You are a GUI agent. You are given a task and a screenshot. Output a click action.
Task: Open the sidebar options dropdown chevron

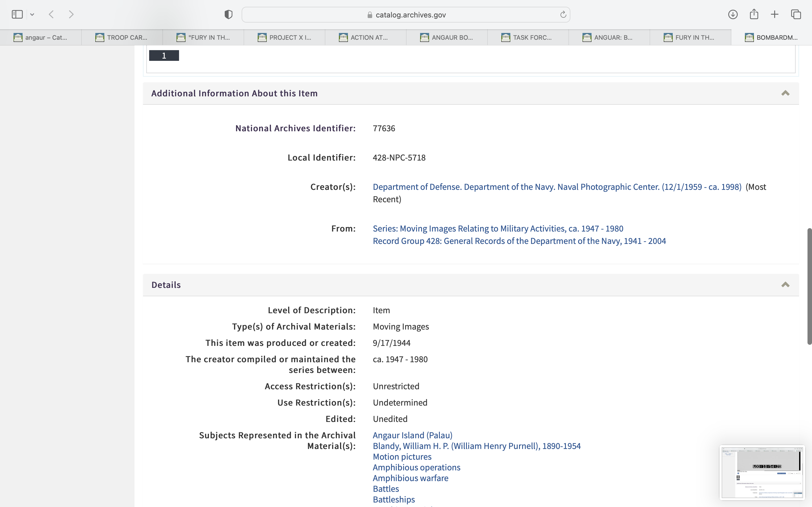(x=32, y=14)
